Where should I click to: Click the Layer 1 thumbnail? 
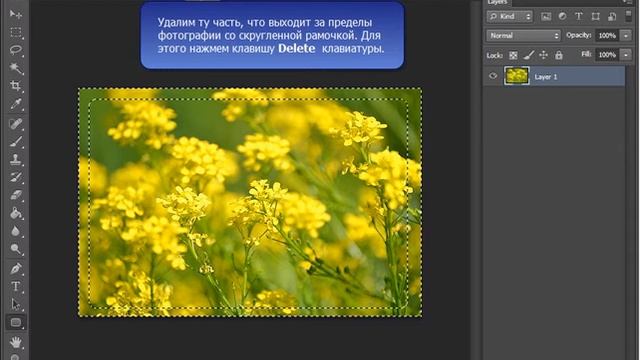(x=517, y=76)
